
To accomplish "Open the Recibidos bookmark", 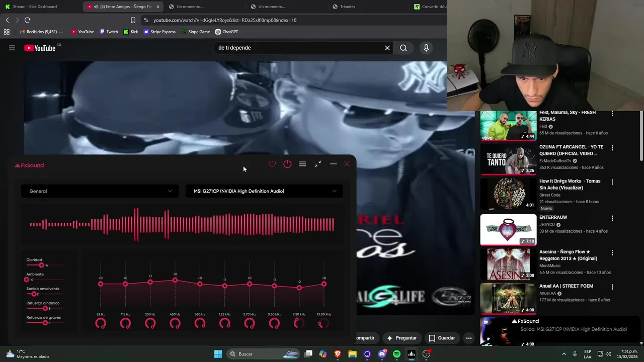I will (41, 32).
